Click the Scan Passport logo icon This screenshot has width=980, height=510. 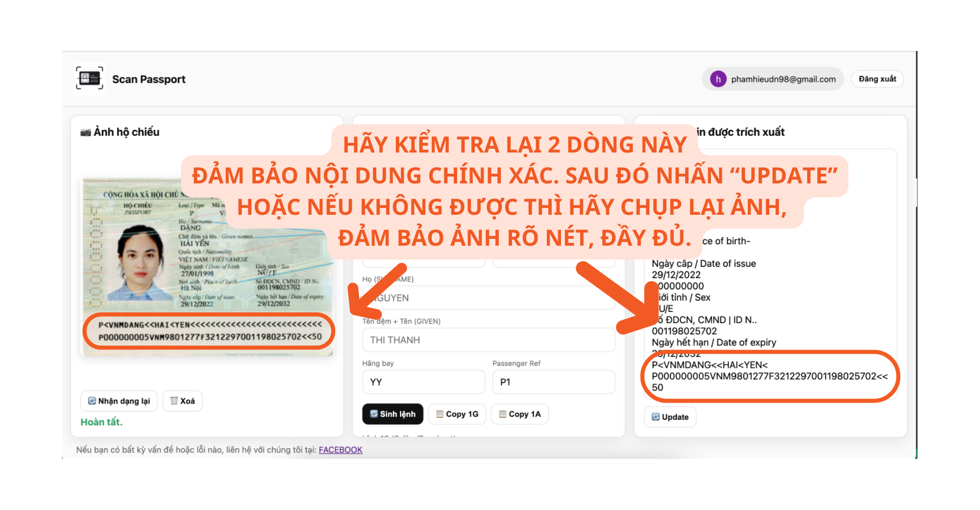(x=89, y=78)
